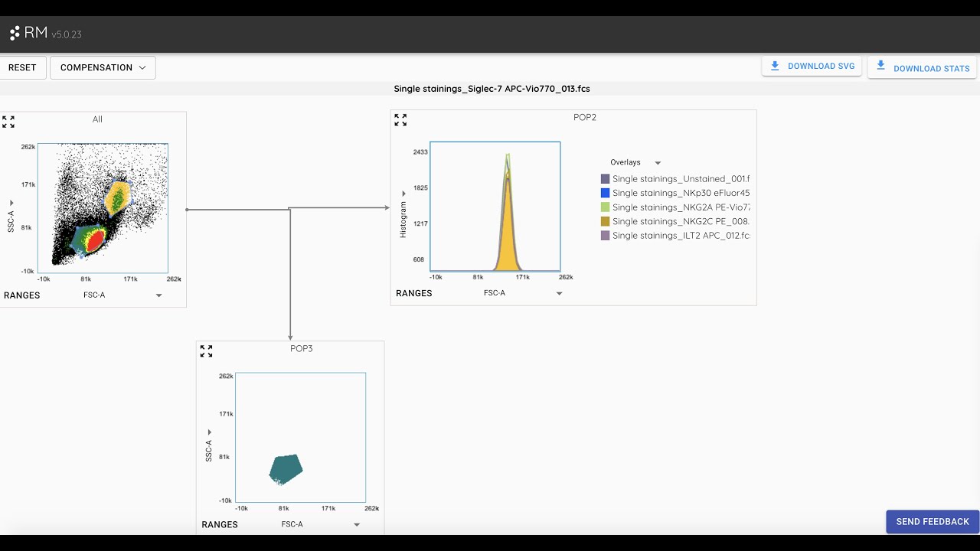Click DOWNLOAD STATS button
980x551 pixels.
pyautogui.click(x=922, y=67)
